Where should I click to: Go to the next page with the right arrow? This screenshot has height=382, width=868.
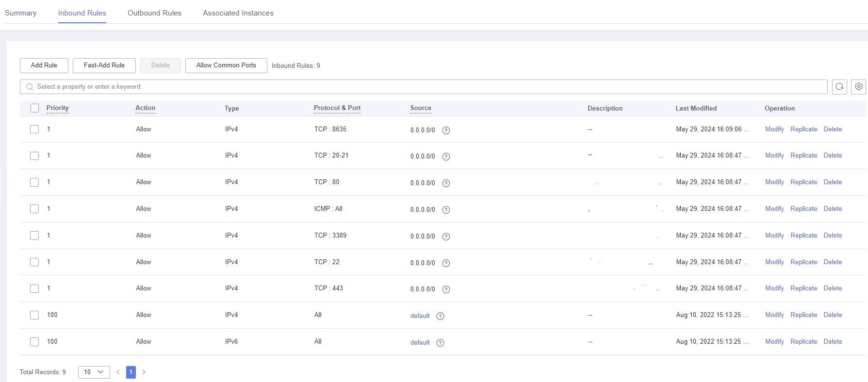[x=144, y=372]
